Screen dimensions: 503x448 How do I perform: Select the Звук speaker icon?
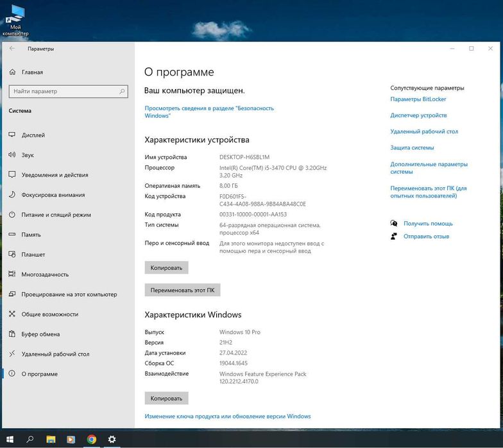click(x=12, y=154)
